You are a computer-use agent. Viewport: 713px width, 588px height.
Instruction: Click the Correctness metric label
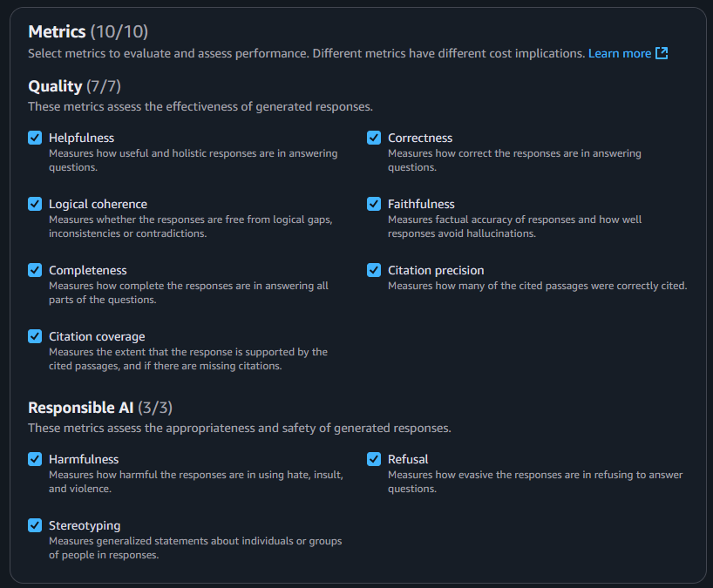click(x=420, y=138)
